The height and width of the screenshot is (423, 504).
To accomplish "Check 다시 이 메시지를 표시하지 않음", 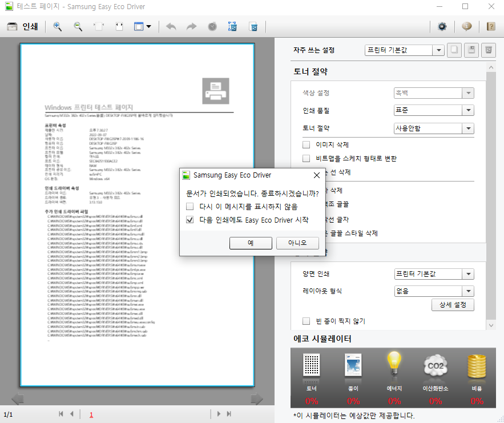I will tap(190, 206).
